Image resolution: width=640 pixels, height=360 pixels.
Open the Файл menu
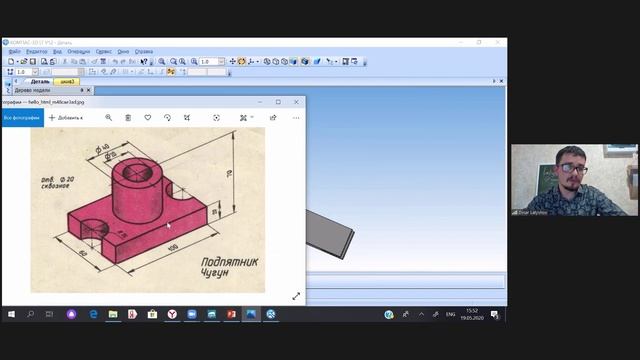coord(14,51)
